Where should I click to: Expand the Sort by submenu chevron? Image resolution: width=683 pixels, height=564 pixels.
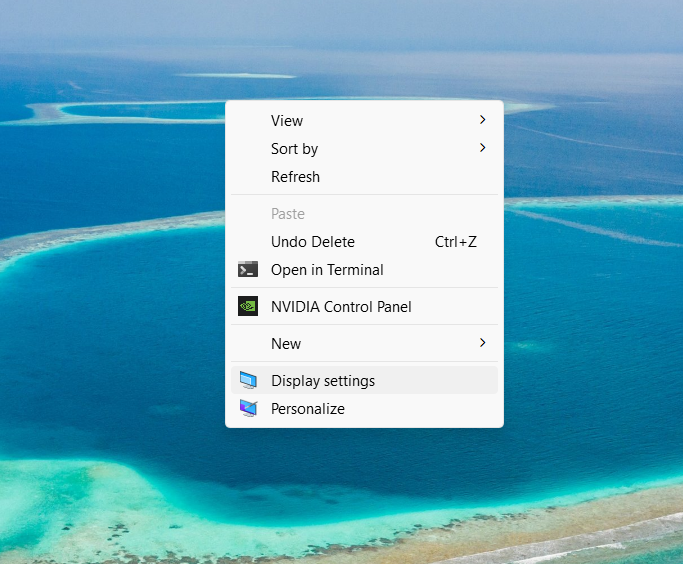482,148
